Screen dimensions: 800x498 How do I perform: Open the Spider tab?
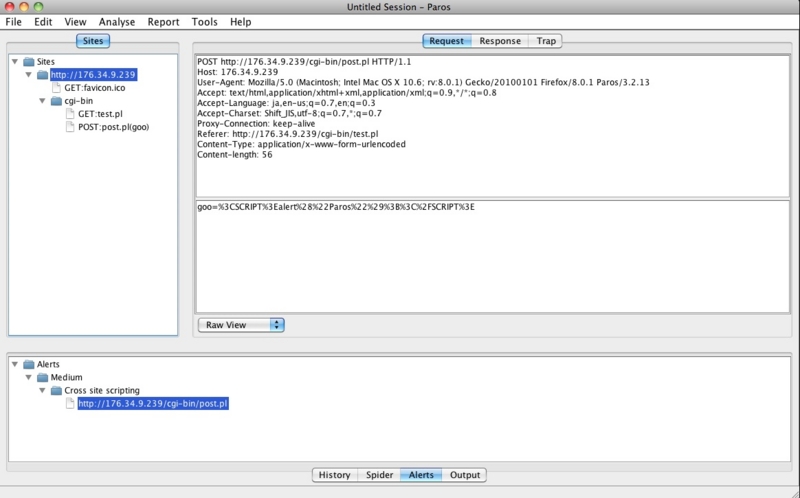pos(380,475)
